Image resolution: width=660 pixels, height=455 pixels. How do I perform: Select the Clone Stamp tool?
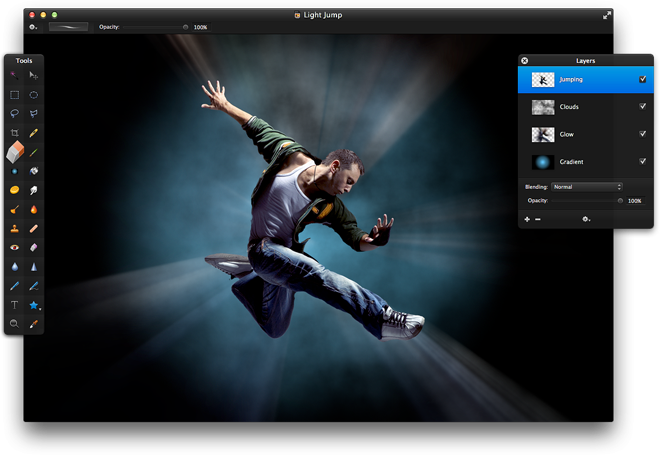(x=14, y=229)
